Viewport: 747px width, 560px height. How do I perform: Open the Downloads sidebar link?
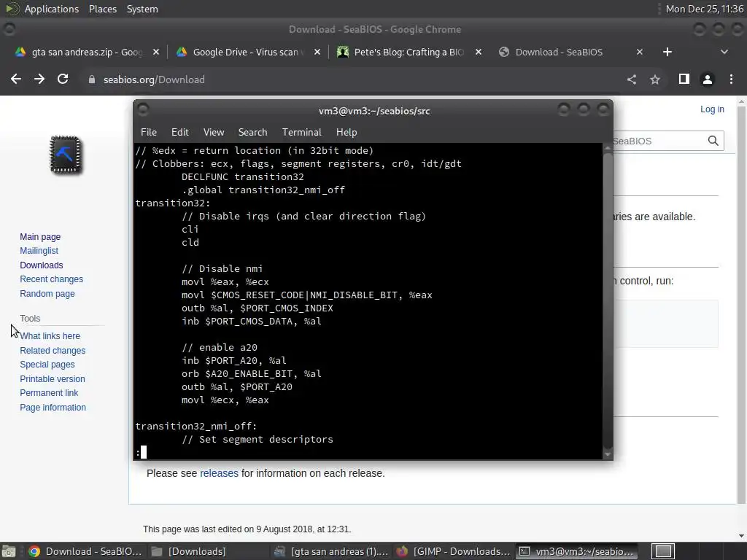click(42, 265)
